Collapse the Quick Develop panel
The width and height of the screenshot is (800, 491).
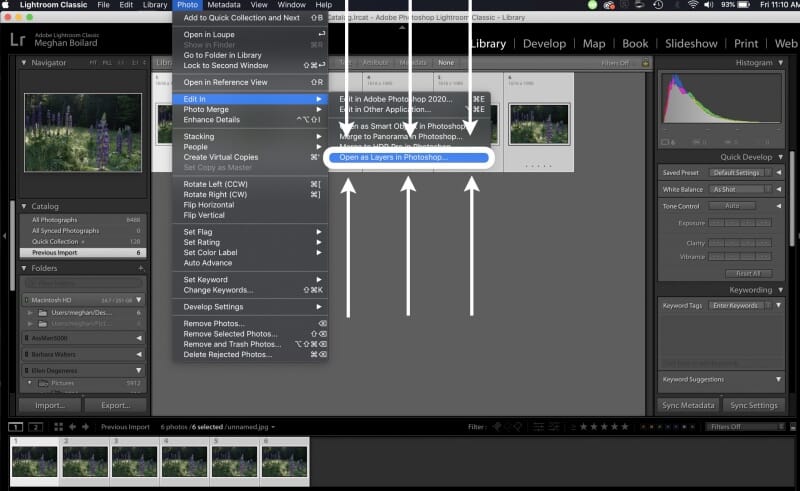coord(780,157)
